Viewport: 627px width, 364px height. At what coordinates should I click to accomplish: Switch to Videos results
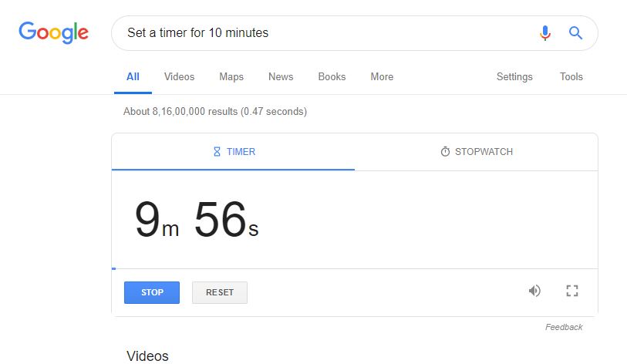[179, 76]
